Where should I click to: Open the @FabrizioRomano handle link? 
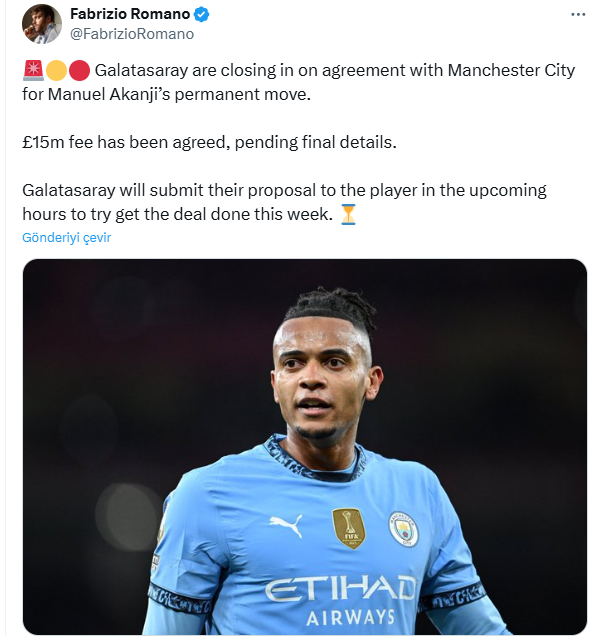tap(132, 33)
